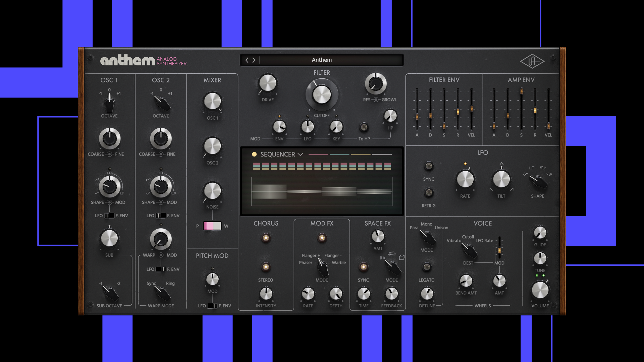Image resolution: width=644 pixels, height=362 pixels.
Task: Click the Amp Env Sustain slider
Action: pyautogui.click(x=521, y=91)
